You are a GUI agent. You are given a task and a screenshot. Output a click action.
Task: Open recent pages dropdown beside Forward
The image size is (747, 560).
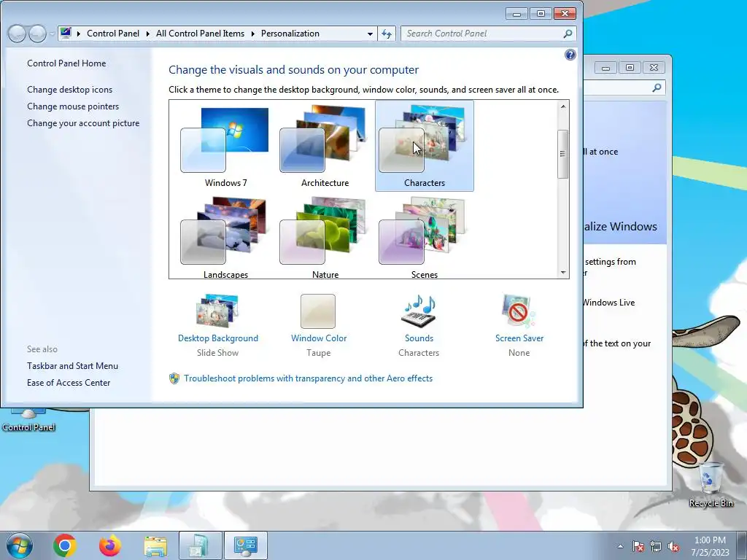[x=52, y=34]
